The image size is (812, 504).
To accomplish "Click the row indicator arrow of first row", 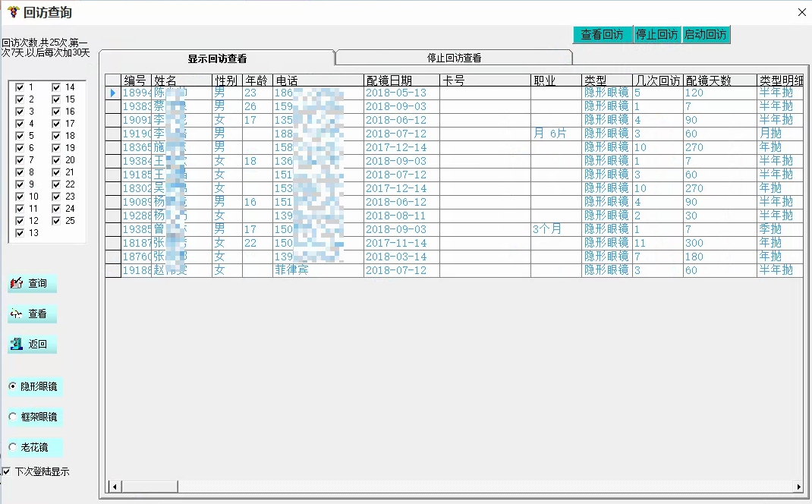I will point(113,93).
